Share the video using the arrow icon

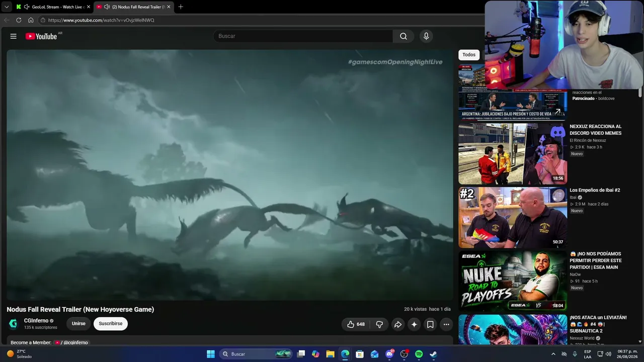point(397,324)
